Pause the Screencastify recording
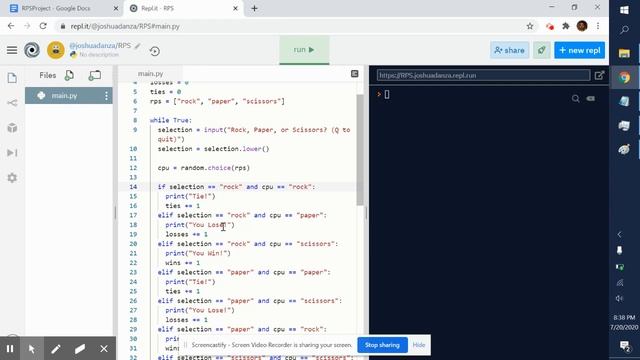 [10, 349]
